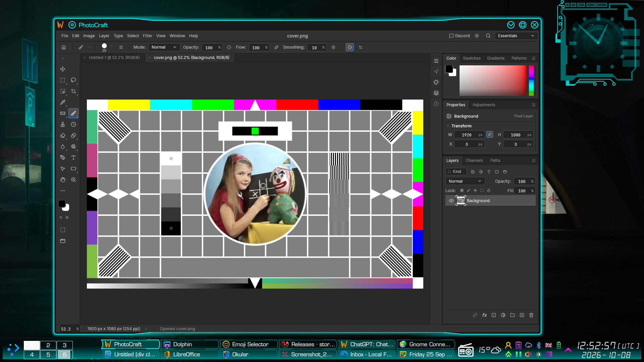Select the Rectangular Marquee tool
The height and width of the screenshot is (362, 644).
pos(63,80)
